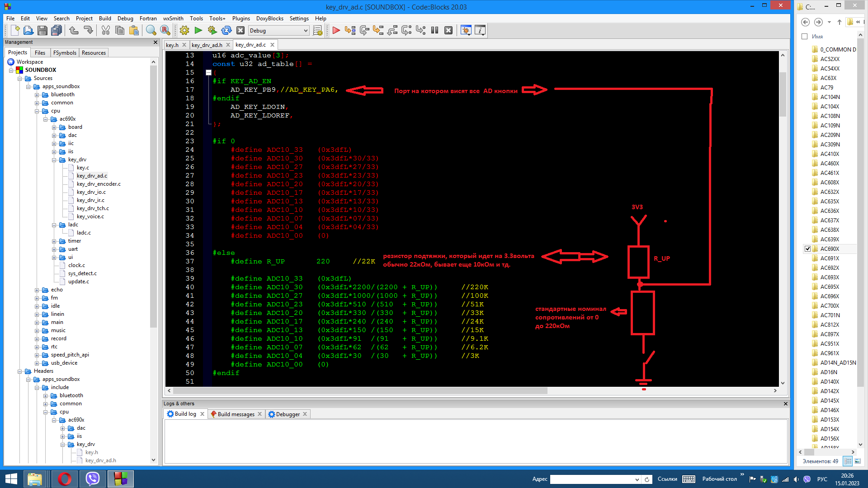Open the Replace tool
The width and height of the screenshot is (868, 488).
pyautogui.click(x=165, y=30)
